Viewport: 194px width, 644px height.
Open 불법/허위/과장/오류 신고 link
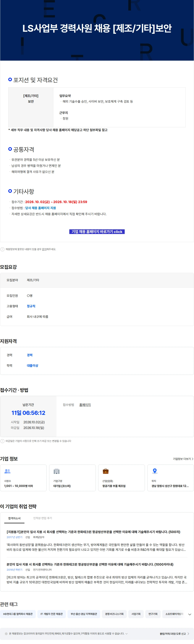click(x=173, y=634)
